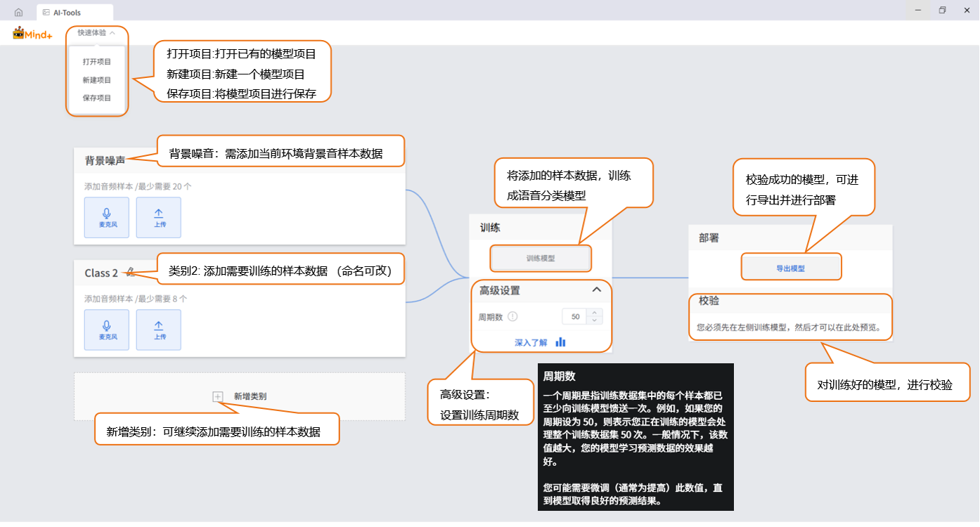Click the microphone button under Class 2
This screenshot has width=980, height=527.
pyautogui.click(x=107, y=330)
